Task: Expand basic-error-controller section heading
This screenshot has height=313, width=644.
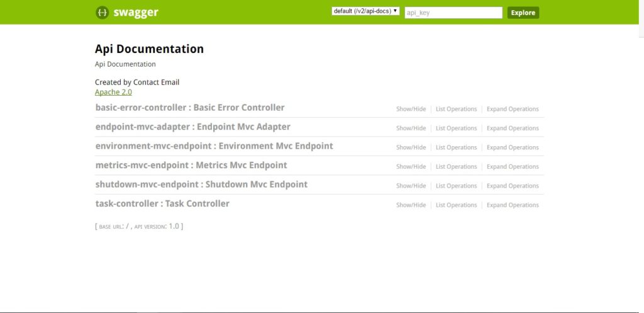Action: click(x=190, y=108)
